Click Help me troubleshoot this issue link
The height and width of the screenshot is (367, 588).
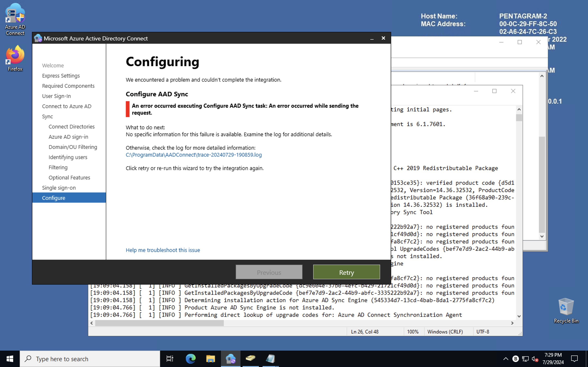[x=163, y=250]
